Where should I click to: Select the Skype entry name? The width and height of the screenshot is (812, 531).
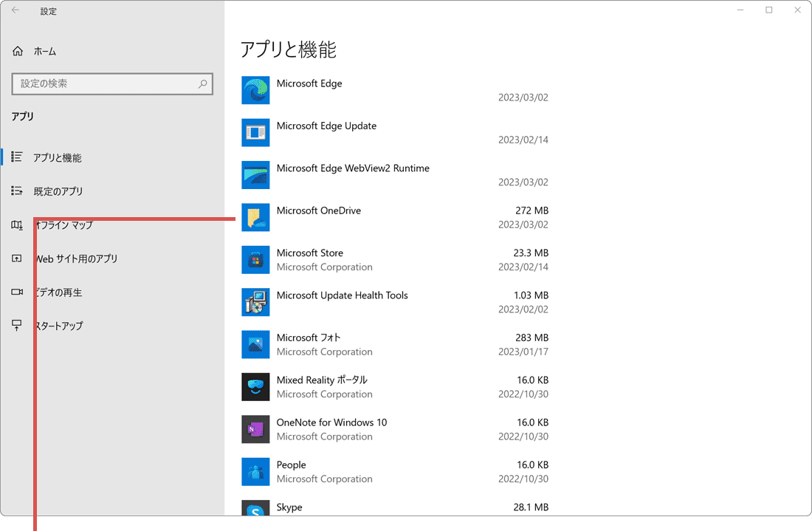tap(289, 507)
